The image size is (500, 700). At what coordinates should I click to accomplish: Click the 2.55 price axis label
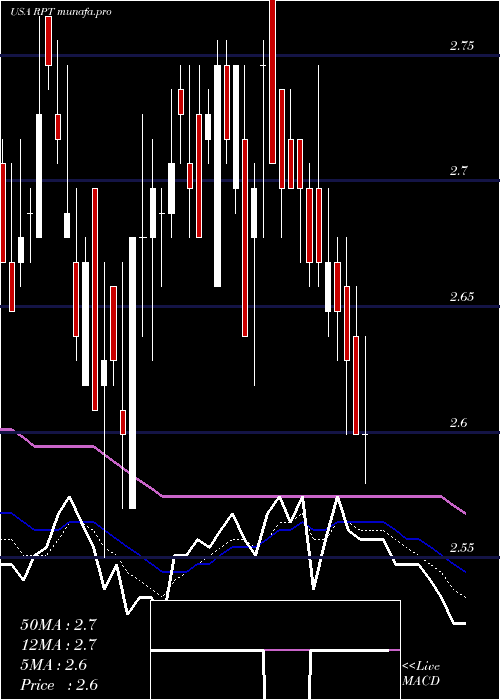(x=462, y=548)
